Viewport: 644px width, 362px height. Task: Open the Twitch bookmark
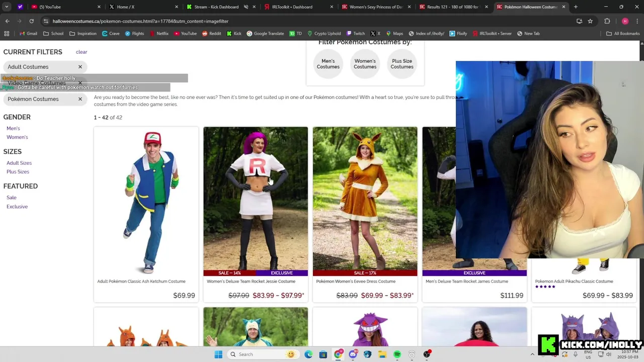[356, 34]
